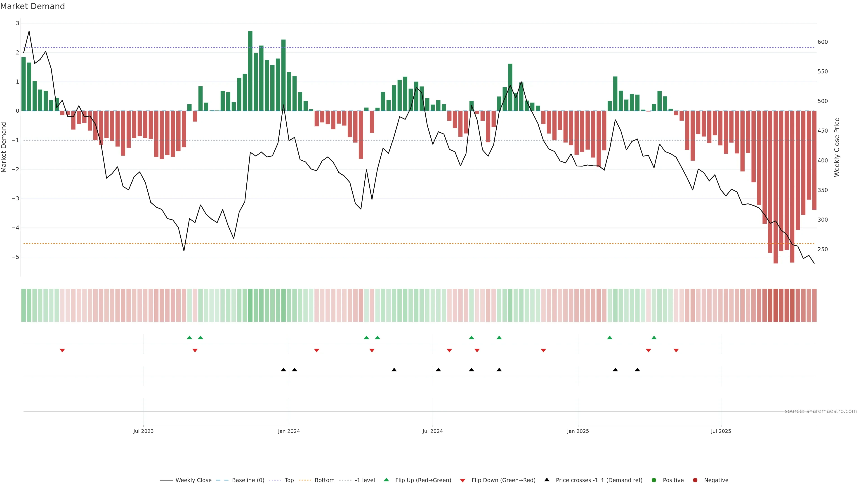Click the green Positive legend dot
This screenshot has width=868, height=488.
pos(654,480)
